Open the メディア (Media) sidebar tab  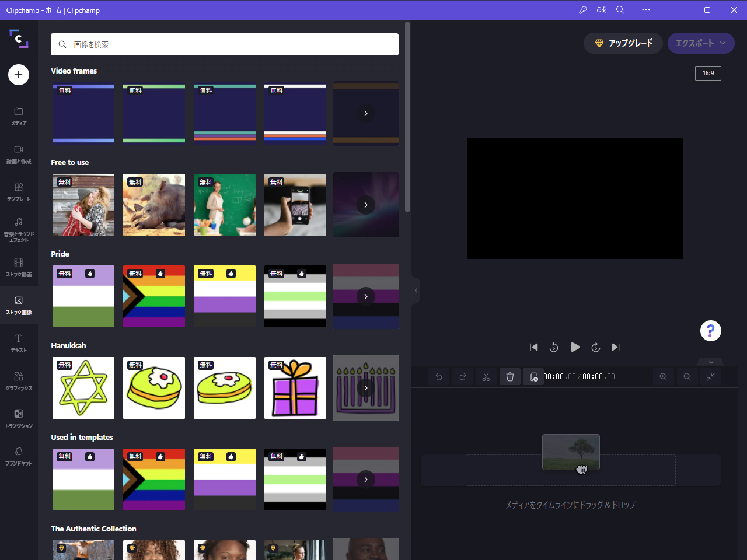pyautogui.click(x=19, y=117)
